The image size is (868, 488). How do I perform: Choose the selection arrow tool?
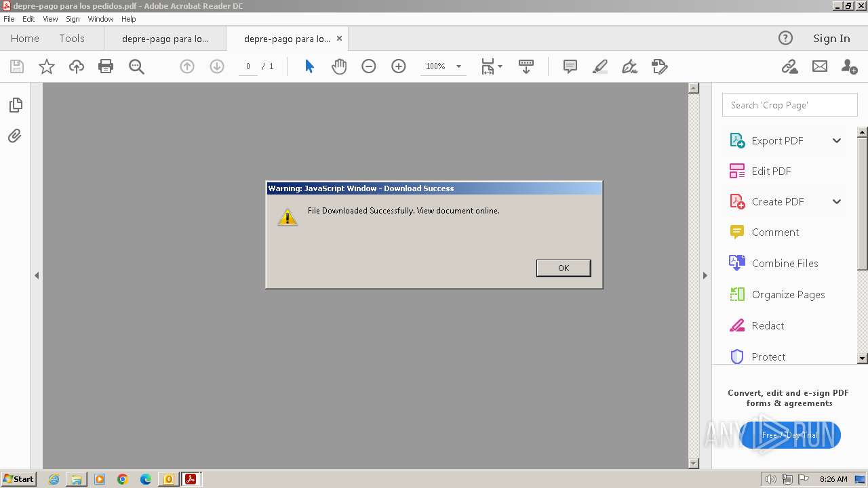click(x=309, y=66)
